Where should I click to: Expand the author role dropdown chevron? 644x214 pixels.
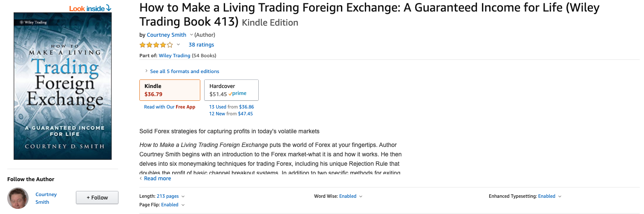click(x=191, y=35)
